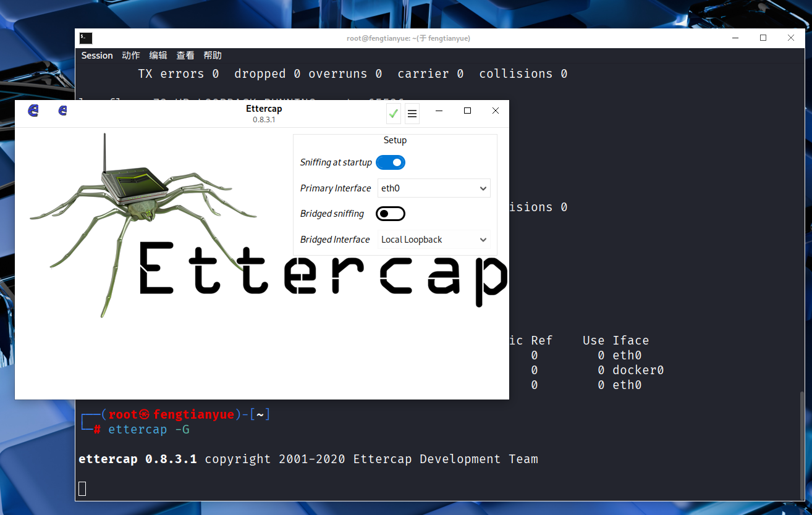Open the Primary Interface eth0 dropdown
812x515 pixels.
click(434, 188)
